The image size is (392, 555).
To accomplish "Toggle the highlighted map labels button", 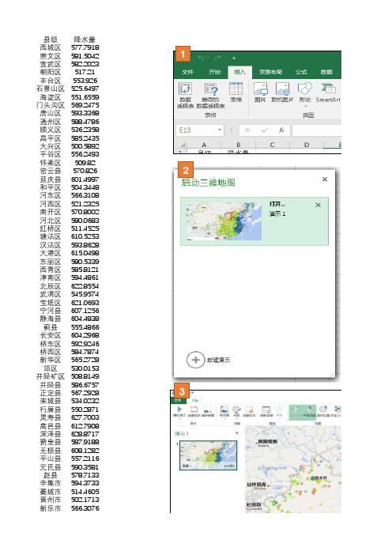I will click(296, 412).
